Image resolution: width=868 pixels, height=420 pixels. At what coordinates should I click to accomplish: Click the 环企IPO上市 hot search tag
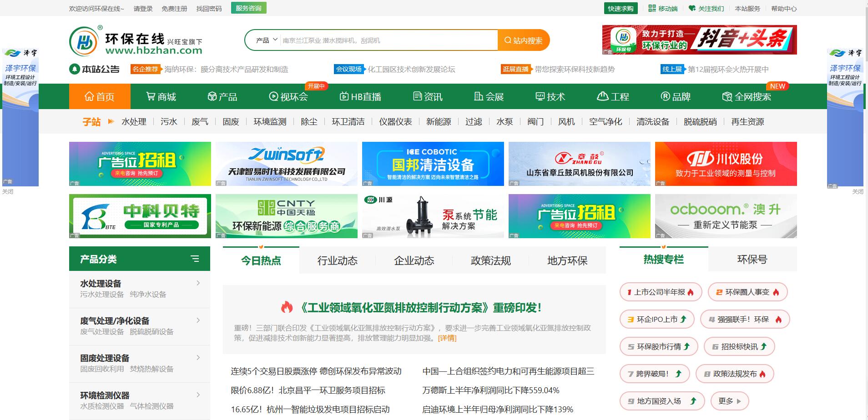[657, 319]
